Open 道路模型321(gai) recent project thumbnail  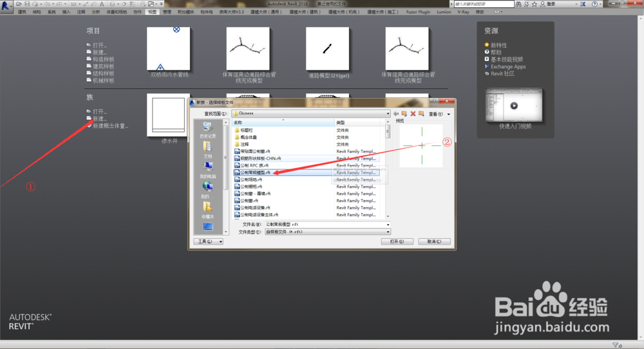pos(328,49)
